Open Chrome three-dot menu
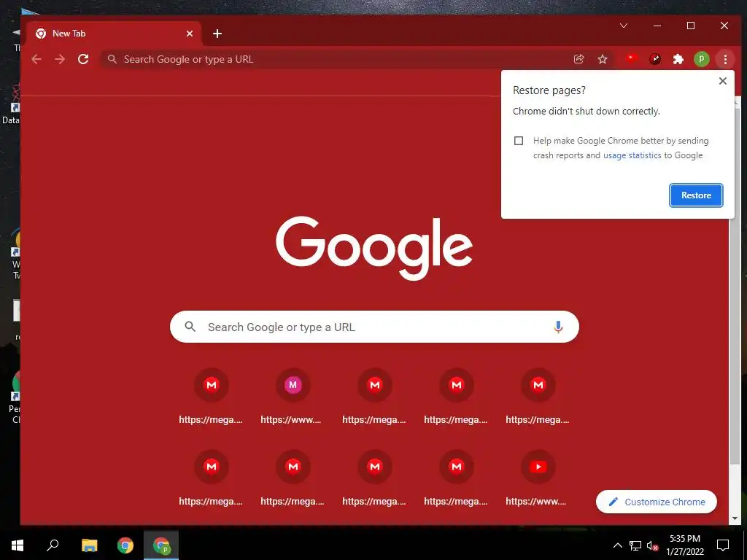 point(725,59)
